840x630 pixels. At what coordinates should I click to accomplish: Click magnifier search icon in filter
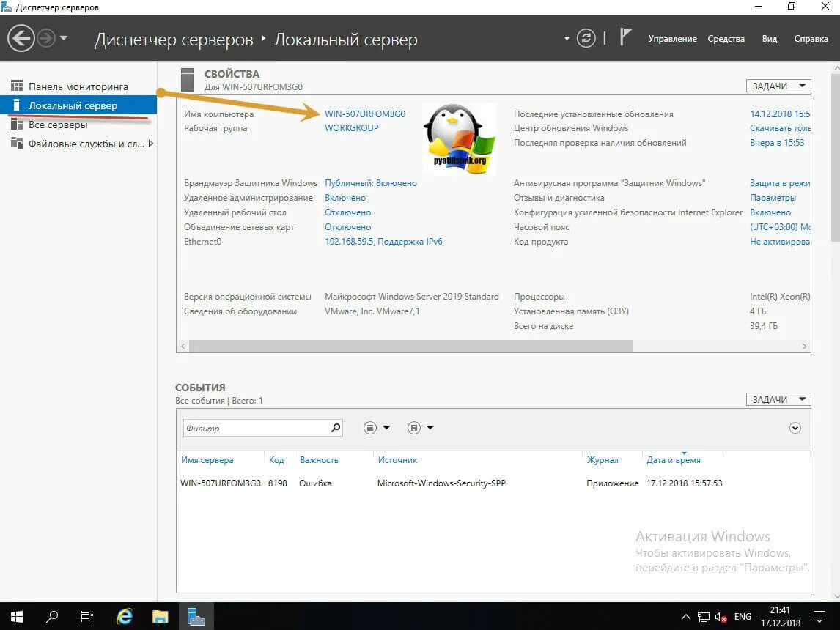(336, 428)
